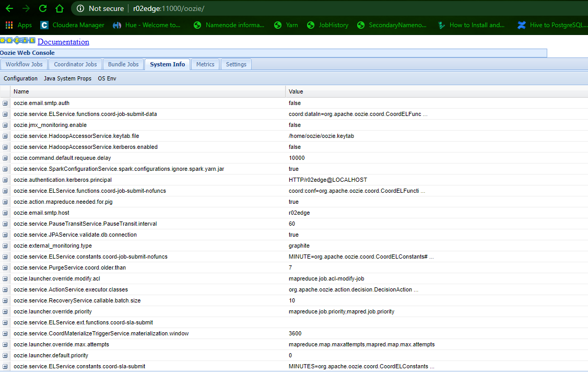Expand oozie.jmx_monitoring.enable row

coord(5,125)
